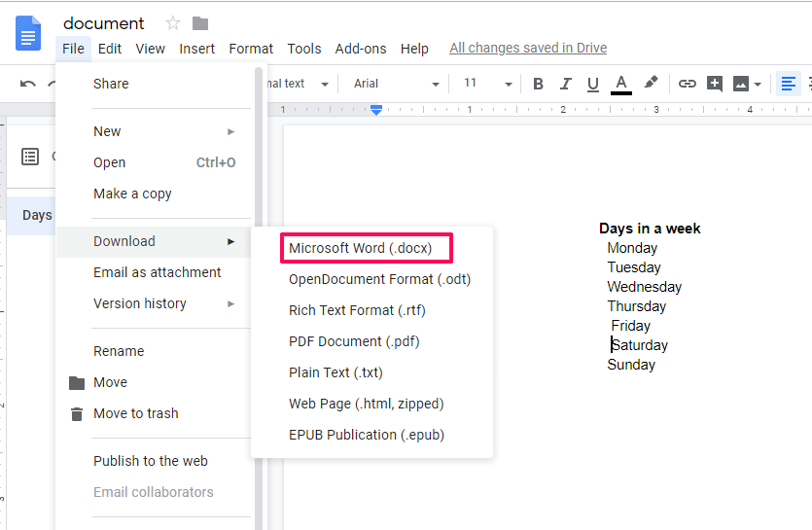Select Publish to the web
This screenshot has height=530, width=812.
[155, 461]
